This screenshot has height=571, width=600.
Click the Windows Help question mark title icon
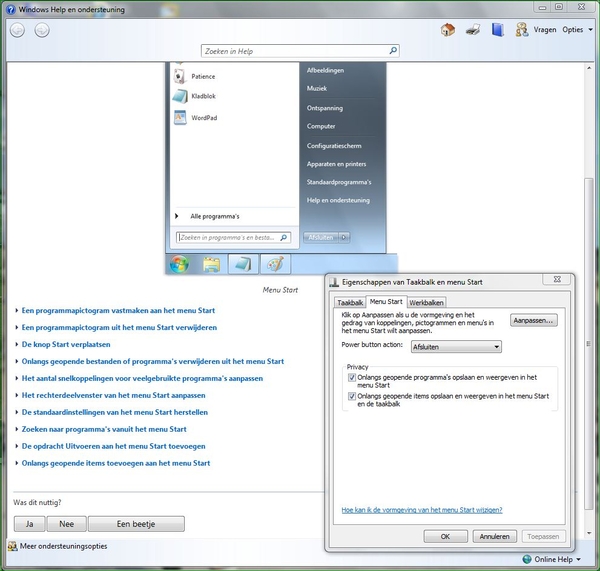click(11, 9)
